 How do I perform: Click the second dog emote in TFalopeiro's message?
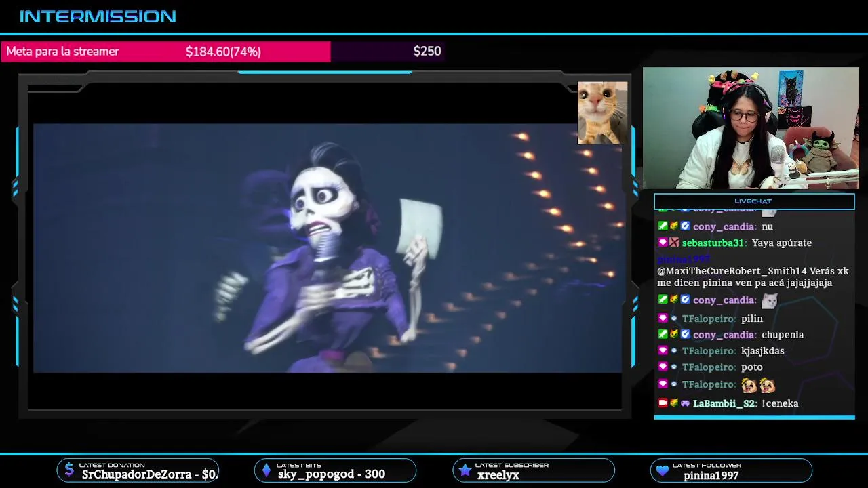pyautogui.click(x=768, y=385)
